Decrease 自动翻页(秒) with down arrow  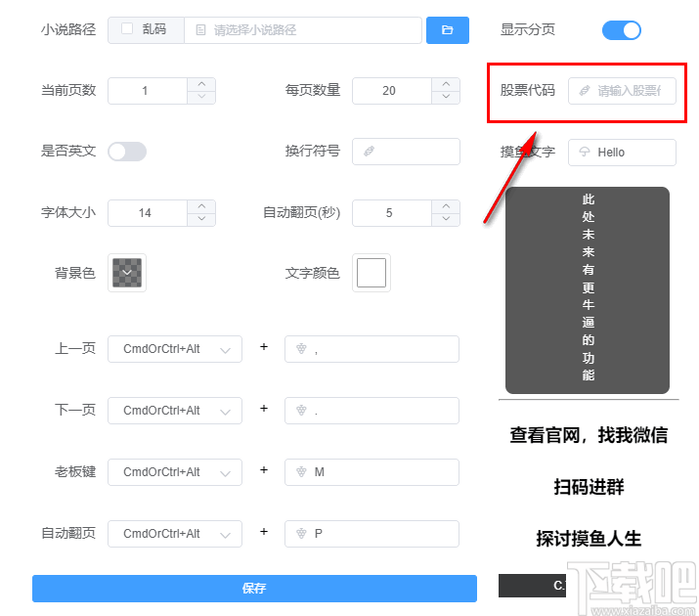(446, 219)
